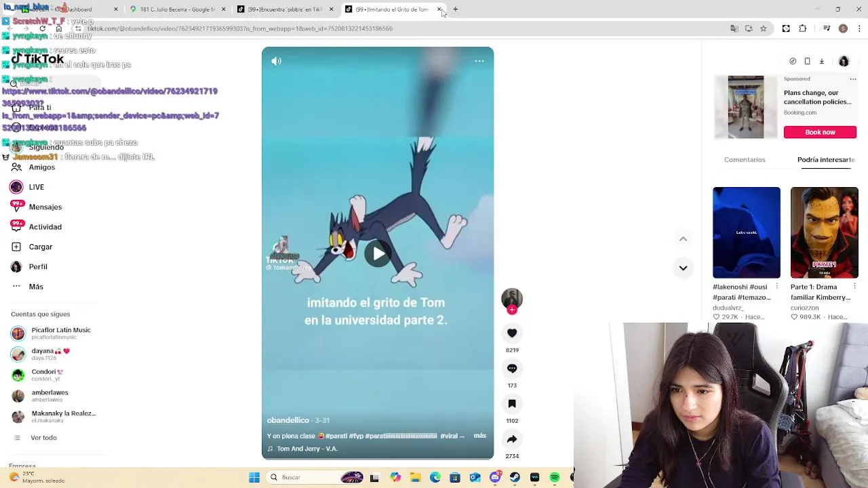Image resolution: width=868 pixels, height=488 pixels.
Task: Go to the previous video with the up chevron
Action: pyautogui.click(x=683, y=239)
